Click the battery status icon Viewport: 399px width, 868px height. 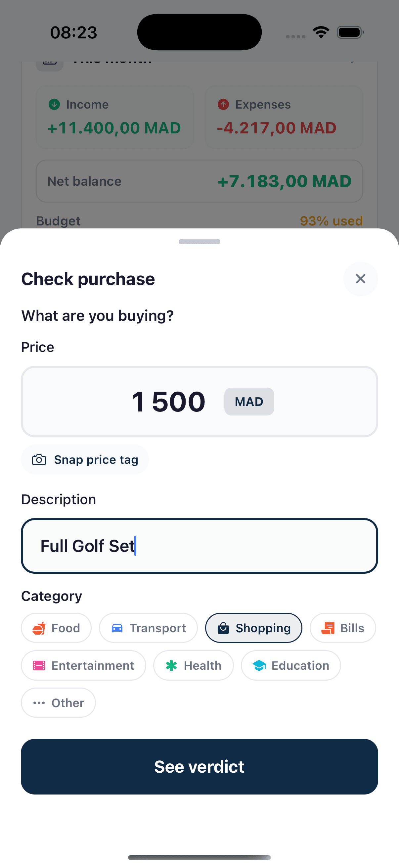tap(350, 32)
